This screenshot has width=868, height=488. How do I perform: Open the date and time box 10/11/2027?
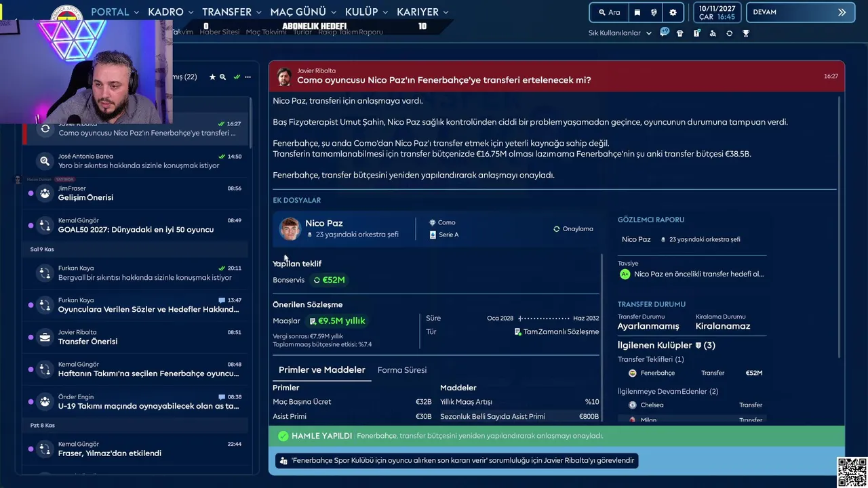pos(717,12)
